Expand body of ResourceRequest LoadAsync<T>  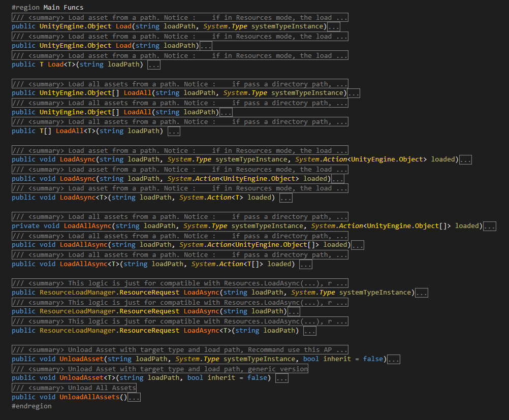pos(310,331)
